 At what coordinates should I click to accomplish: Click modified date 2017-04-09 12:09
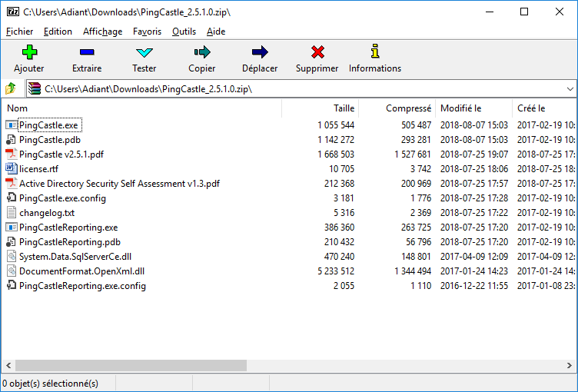tap(474, 256)
